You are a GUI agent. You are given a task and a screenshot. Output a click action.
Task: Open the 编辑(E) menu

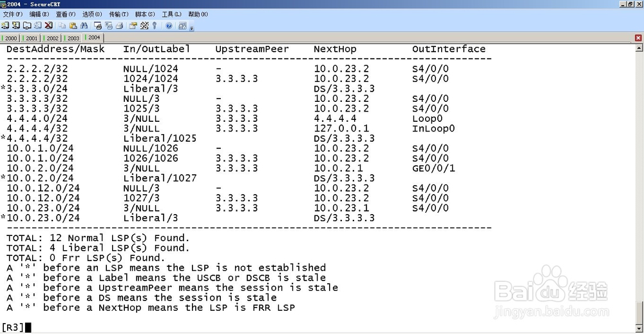39,14
